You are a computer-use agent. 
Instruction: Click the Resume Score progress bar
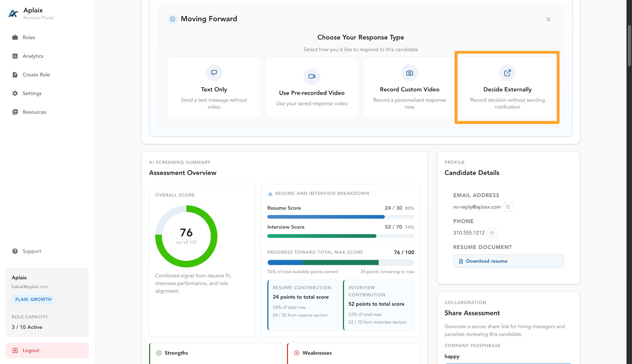[341, 217]
